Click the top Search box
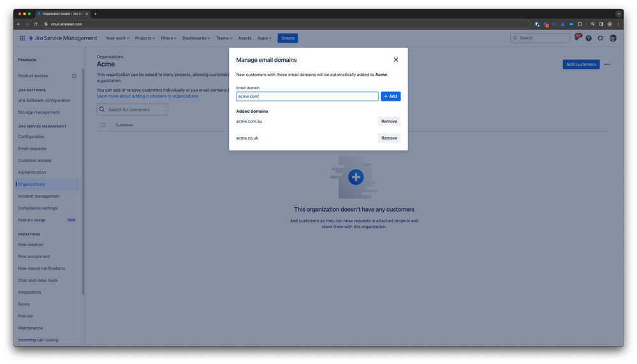The width and height of the screenshot is (637, 364). click(540, 38)
